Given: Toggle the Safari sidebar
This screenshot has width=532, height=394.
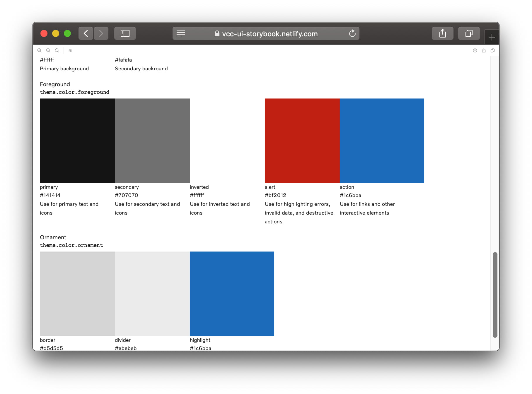Looking at the screenshot, I should [x=125, y=33].
